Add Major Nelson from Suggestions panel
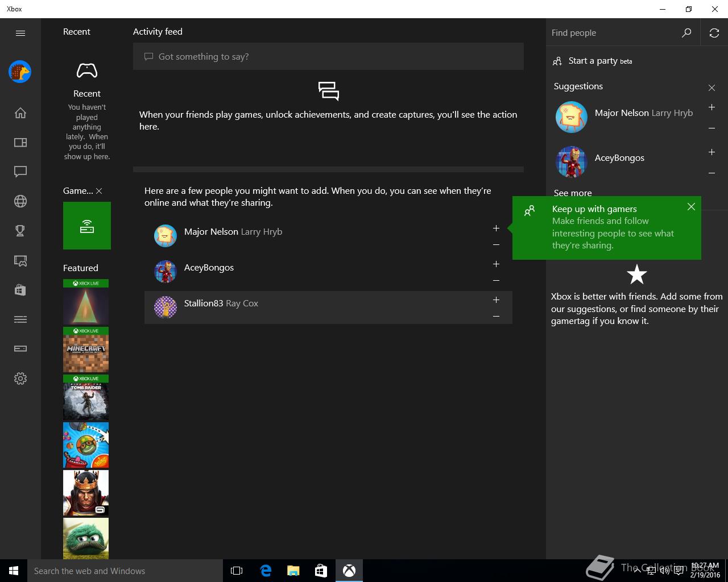 click(712, 107)
